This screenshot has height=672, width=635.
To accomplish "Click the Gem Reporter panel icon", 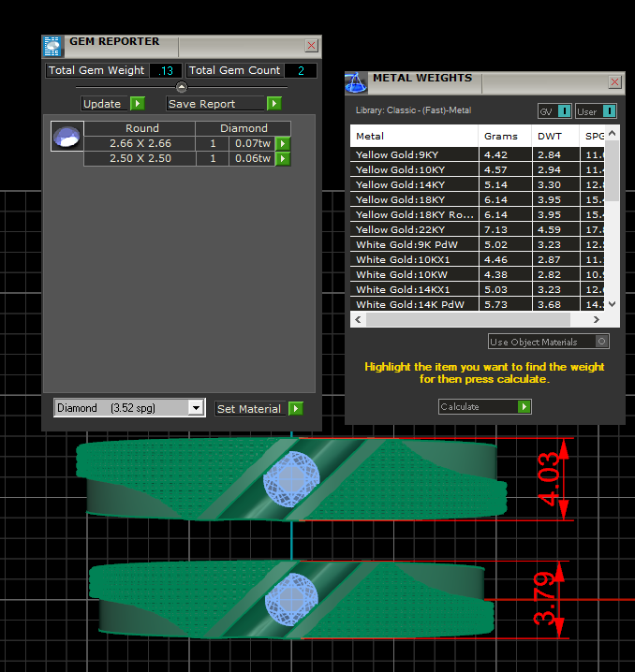I will point(52,47).
